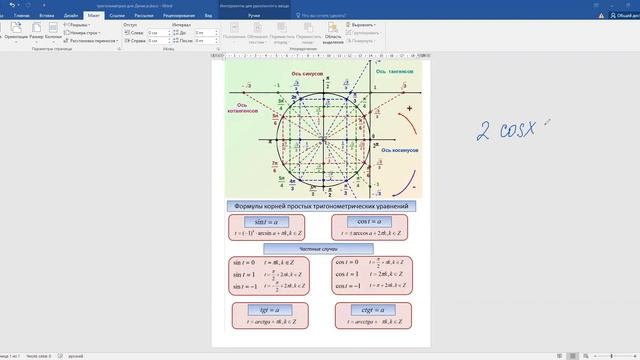Click the русский language indicator
Viewport: 640px width, 360px height.
[76, 356]
